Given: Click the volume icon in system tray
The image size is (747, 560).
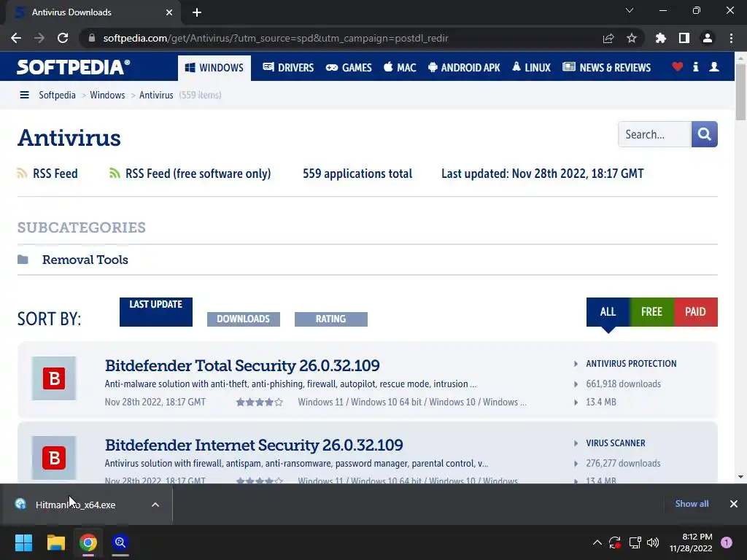Looking at the screenshot, I should click(x=653, y=542).
